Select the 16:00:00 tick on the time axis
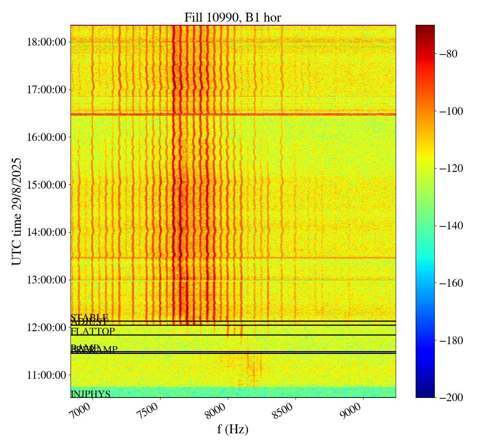This screenshot has height=448, width=489. point(46,137)
